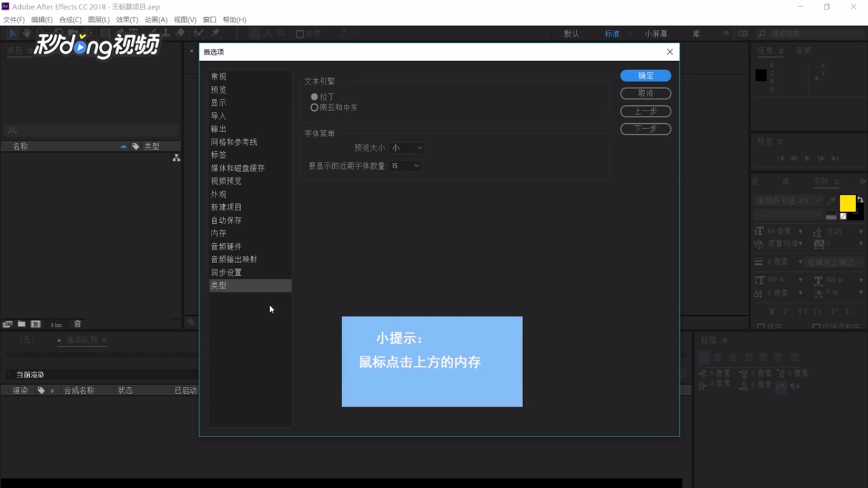The height and width of the screenshot is (488, 868).
Task: Open the recent fonts count dropdown showing 15
Action: tap(405, 166)
